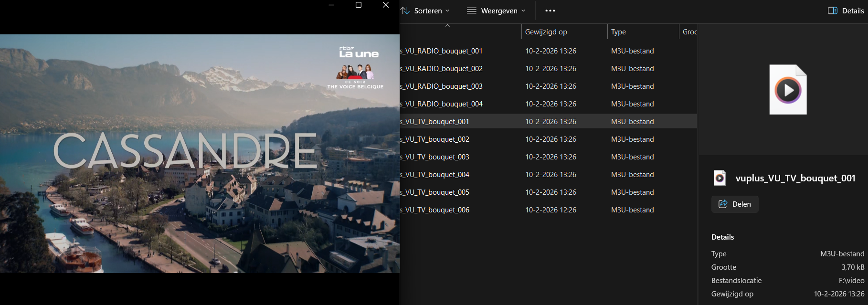Sort by Gewijzigd op column header
Viewport: 868px width, 305px height.
[x=546, y=32]
